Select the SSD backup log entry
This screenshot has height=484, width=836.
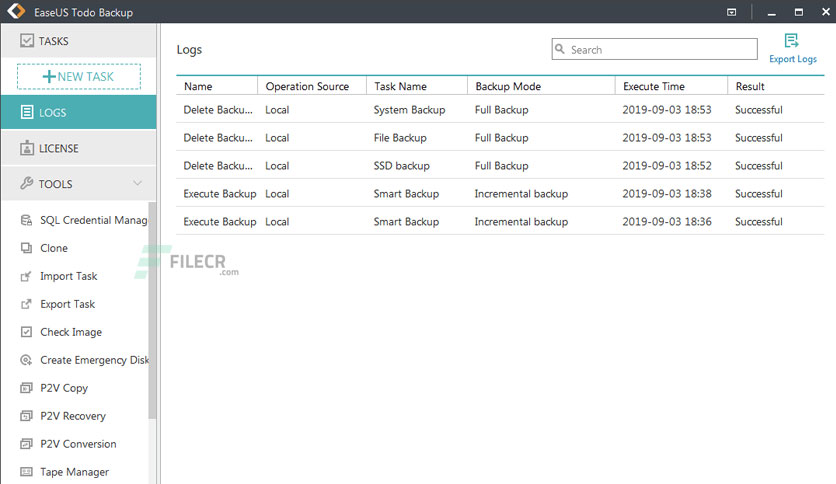500,166
